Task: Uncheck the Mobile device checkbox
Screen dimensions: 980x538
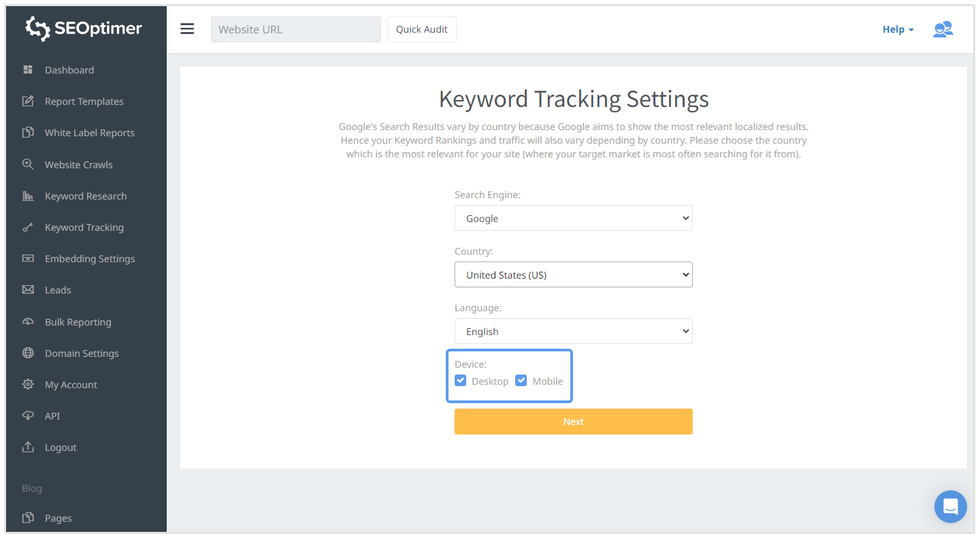Action: [521, 381]
